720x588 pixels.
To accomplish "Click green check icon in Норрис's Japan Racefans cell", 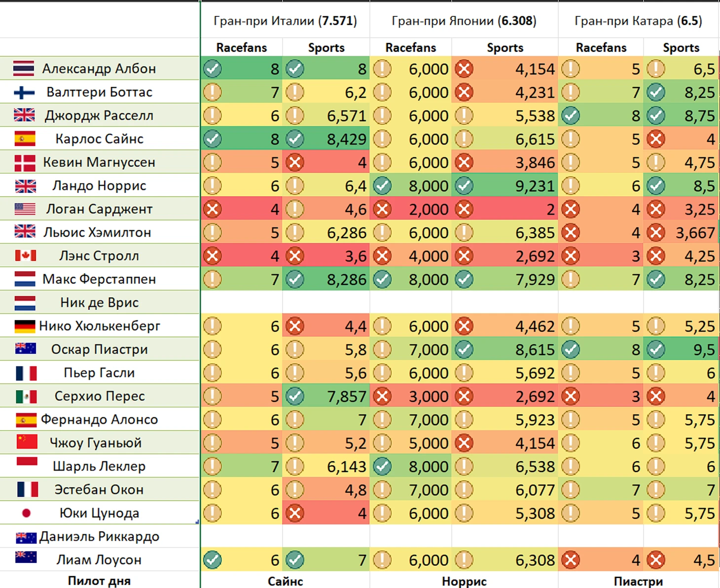I will [382, 186].
